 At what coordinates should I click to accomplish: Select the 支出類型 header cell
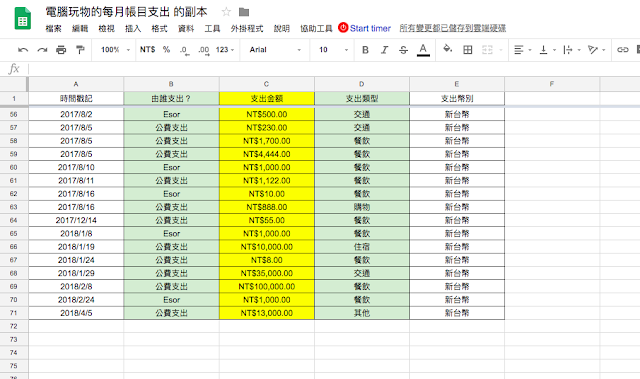pos(362,98)
